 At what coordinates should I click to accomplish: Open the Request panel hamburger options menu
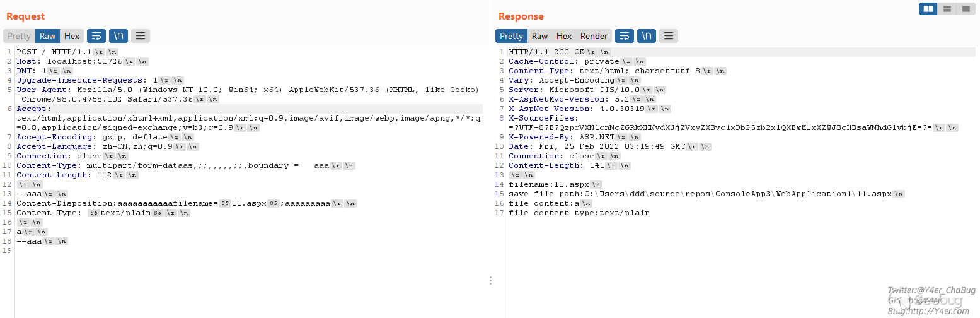[x=140, y=36]
